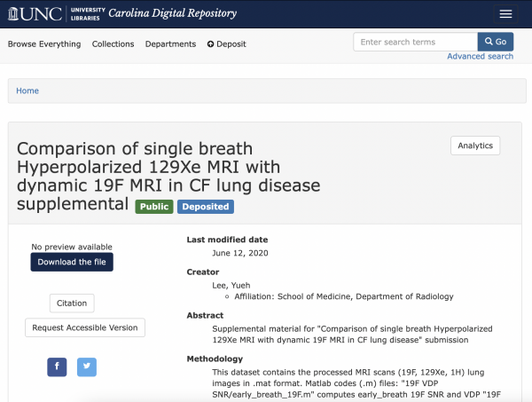Open Browse Everything in the navigation
This screenshot has width=532, height=402.
tap(44, 43)
